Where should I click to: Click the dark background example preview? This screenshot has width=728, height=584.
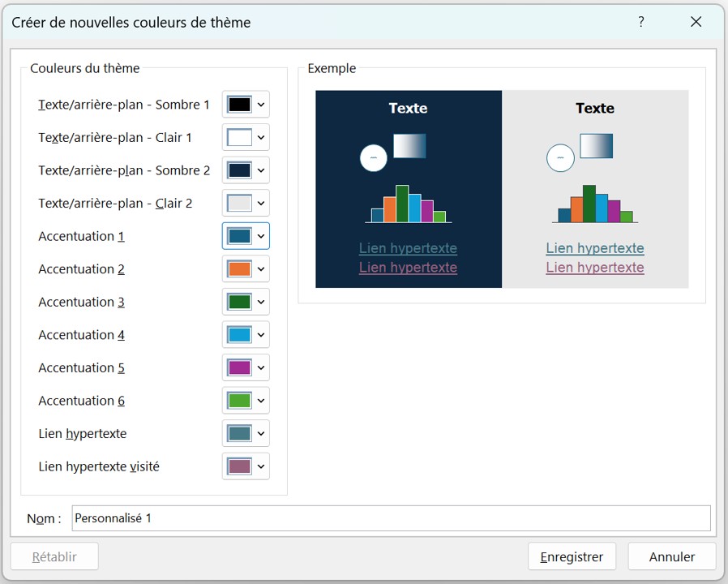[409, 188]
